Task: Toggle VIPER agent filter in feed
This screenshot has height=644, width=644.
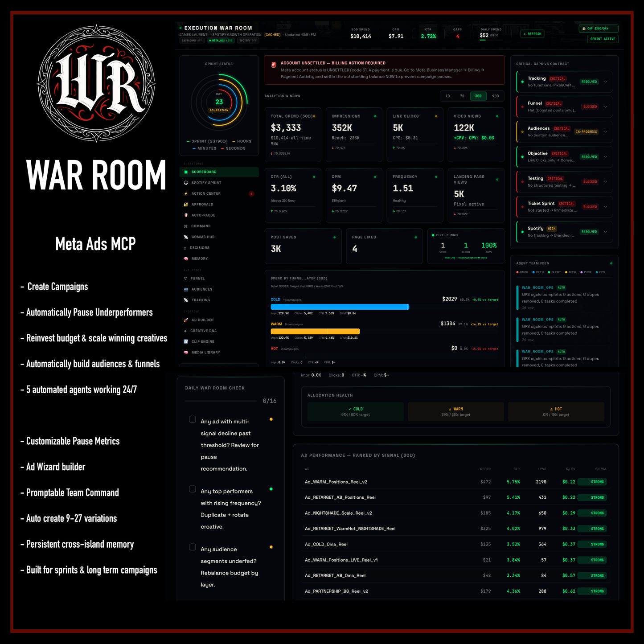Action: point(538,272)
